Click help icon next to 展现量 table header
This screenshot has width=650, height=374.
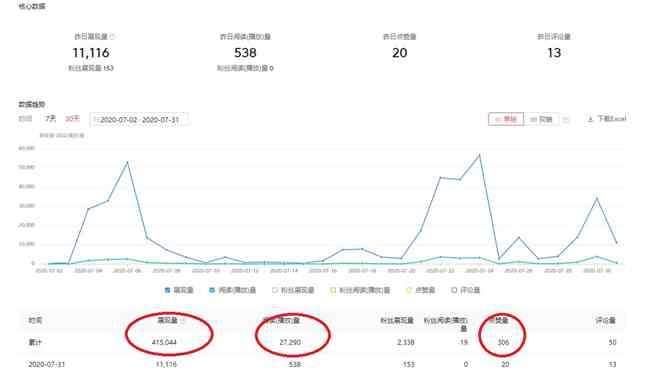[182, 321]
